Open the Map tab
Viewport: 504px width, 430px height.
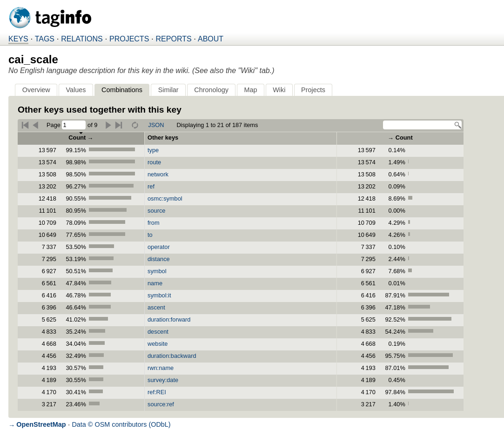point(250,90)
